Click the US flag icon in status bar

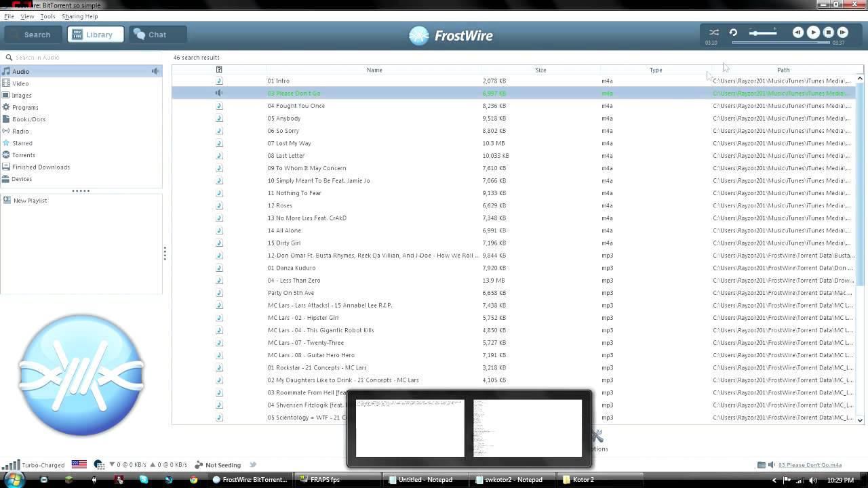point(79,464)
